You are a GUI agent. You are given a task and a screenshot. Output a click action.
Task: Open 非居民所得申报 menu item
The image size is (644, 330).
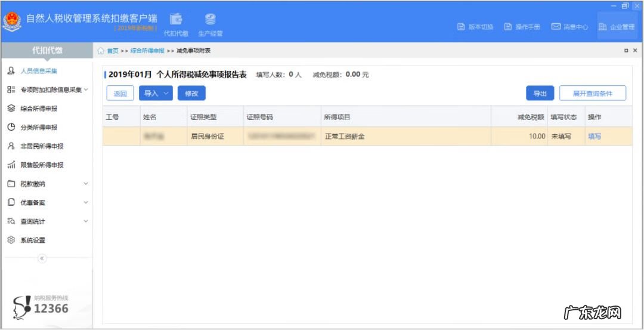click(42, 146)
